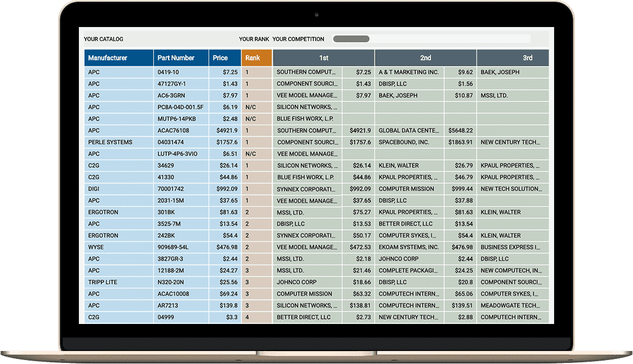
Task: Click the orange Rank column header
Action: pos(257,57)
